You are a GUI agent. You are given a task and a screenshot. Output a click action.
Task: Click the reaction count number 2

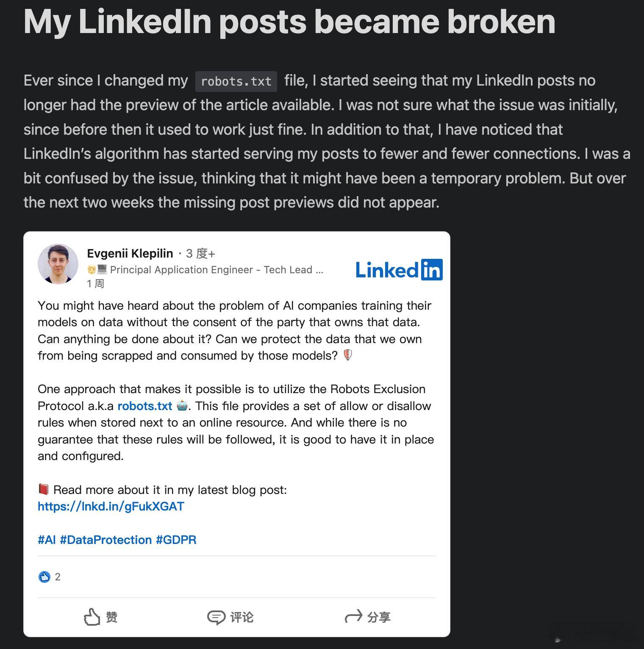pyautogui.click(x=58, y=577)
